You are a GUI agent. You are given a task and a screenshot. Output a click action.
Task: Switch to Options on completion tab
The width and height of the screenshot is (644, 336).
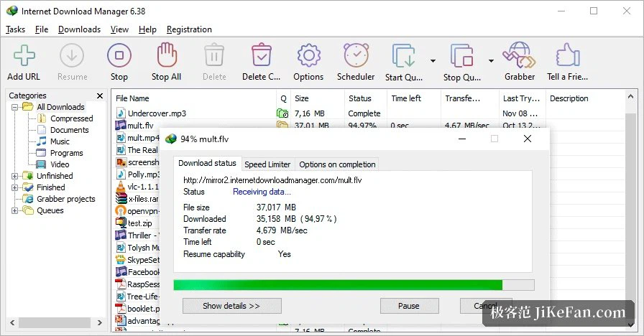(x=337, y=164)
